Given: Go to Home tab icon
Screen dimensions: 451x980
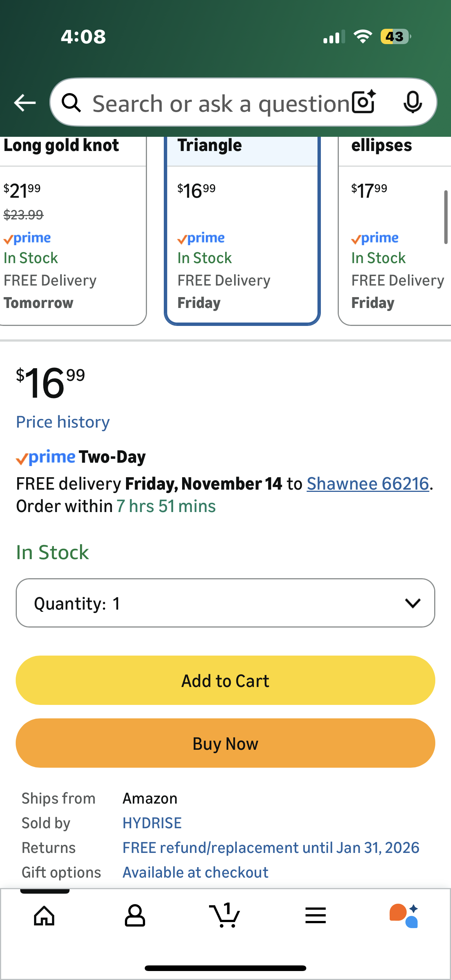Looking at the screenshot, I should click(x=45, y=915).
